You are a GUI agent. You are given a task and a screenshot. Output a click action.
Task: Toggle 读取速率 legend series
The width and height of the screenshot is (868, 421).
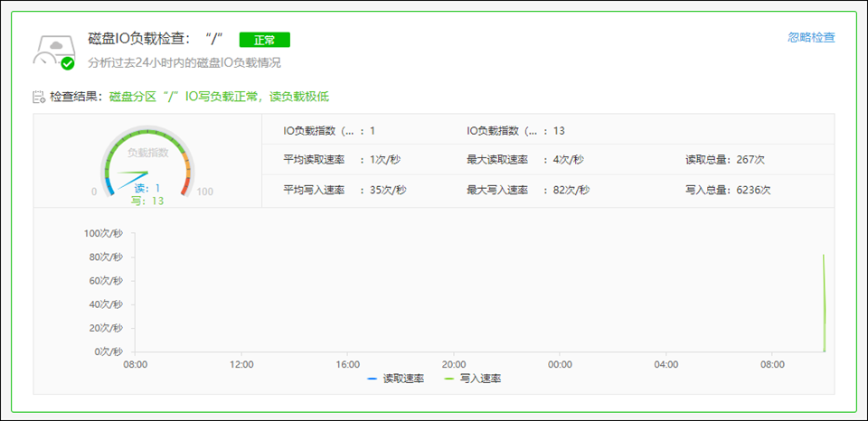tap(403, 379)
